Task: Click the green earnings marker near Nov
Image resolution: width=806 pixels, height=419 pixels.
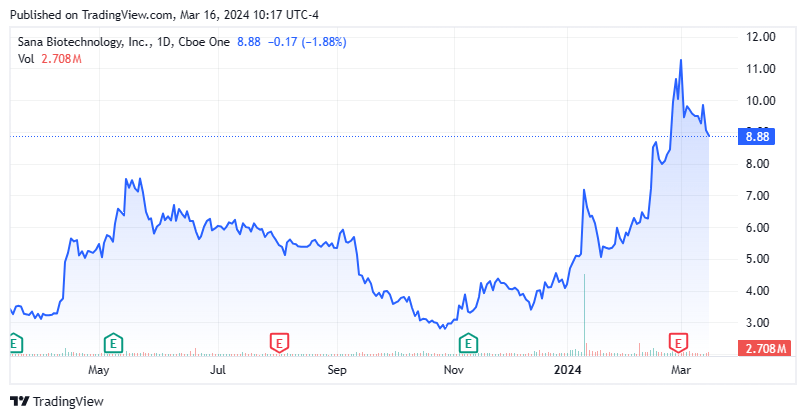Action: point(468,343)
